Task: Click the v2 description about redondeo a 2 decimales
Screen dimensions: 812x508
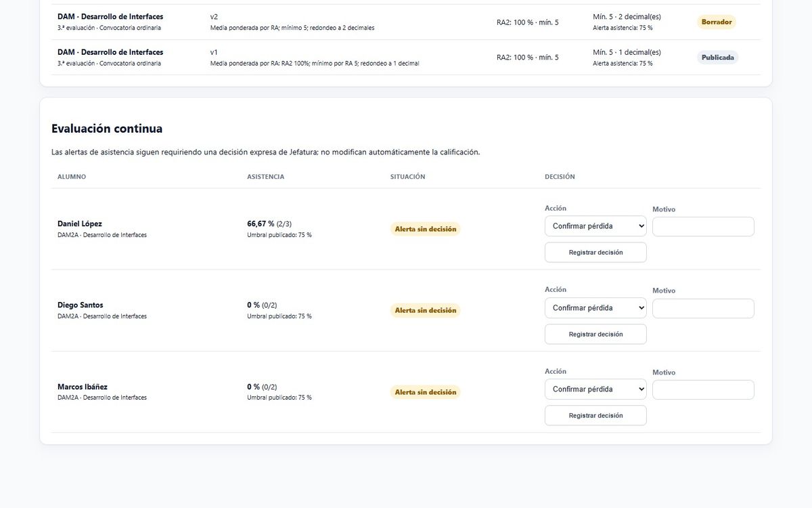Action: pyautogui.click(x=292, y=28)
